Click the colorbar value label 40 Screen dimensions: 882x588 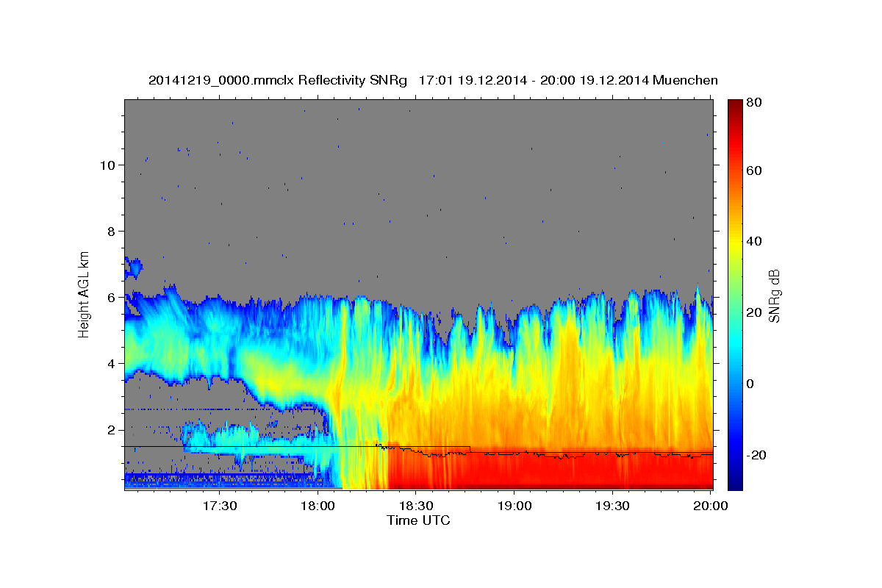pyautogui.click(x=753, y=241)
